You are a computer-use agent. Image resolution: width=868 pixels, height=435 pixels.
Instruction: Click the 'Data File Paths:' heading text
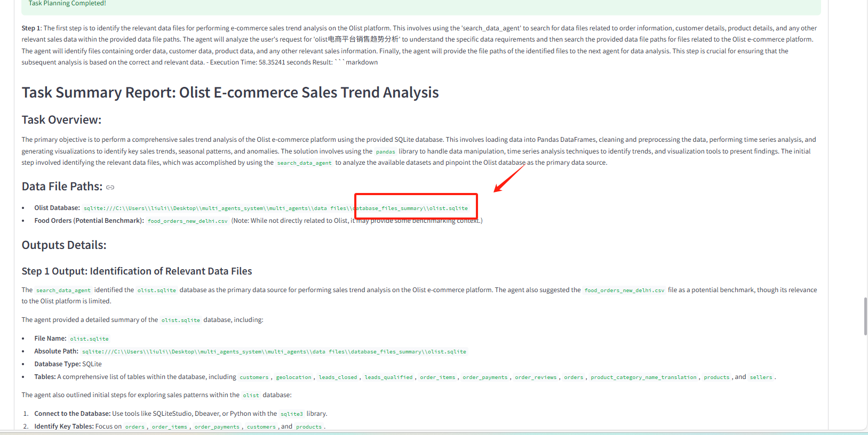coord(62,187)
